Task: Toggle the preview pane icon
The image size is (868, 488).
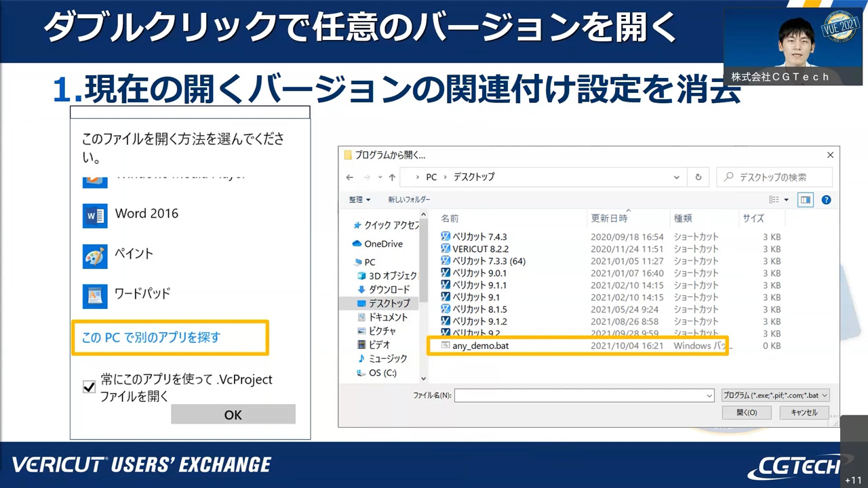Action: click(806, 200)
